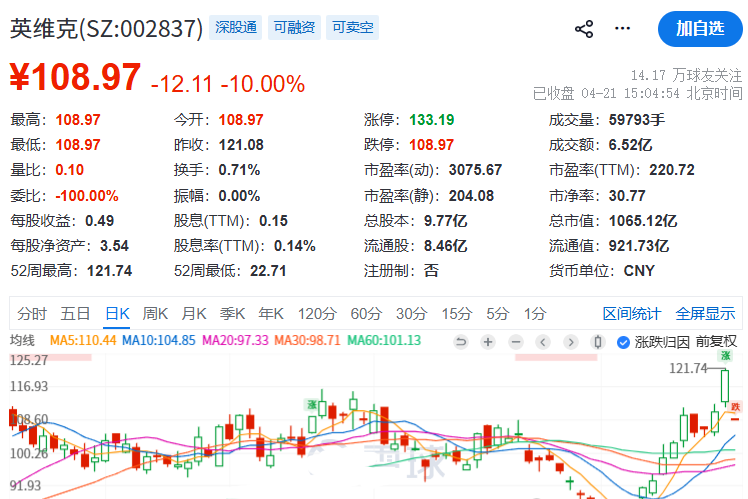Click the MA5:110.44 indicator label
748x499 pixels.
pyautogui.click(x=83, y=341)
